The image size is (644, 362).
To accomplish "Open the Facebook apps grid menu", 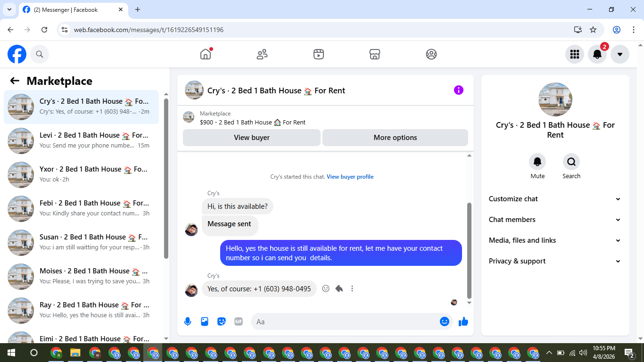I will (575, 54).
